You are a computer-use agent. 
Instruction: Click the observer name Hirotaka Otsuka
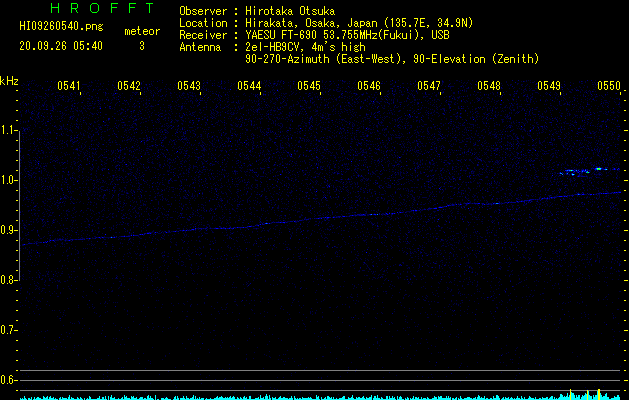pyautogui.click(x=290, y=11)
